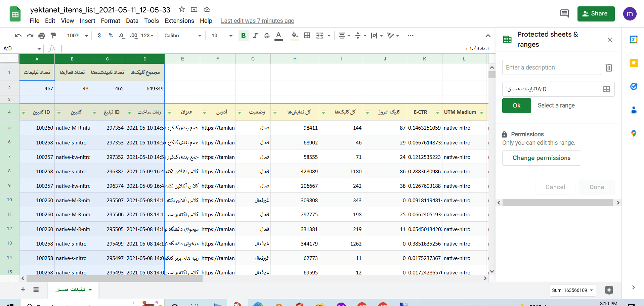Delete protected range with trash icon

click(x=609, y=68)
